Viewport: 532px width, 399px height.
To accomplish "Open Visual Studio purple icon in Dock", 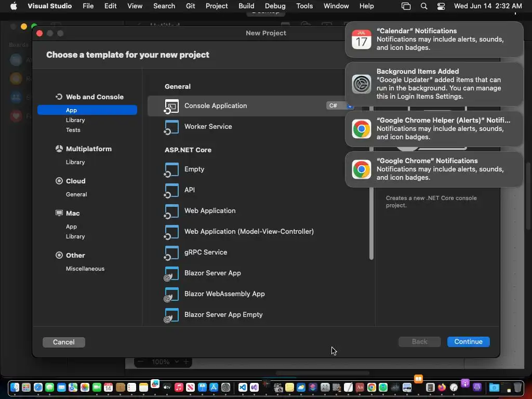I will pos(254,387).
